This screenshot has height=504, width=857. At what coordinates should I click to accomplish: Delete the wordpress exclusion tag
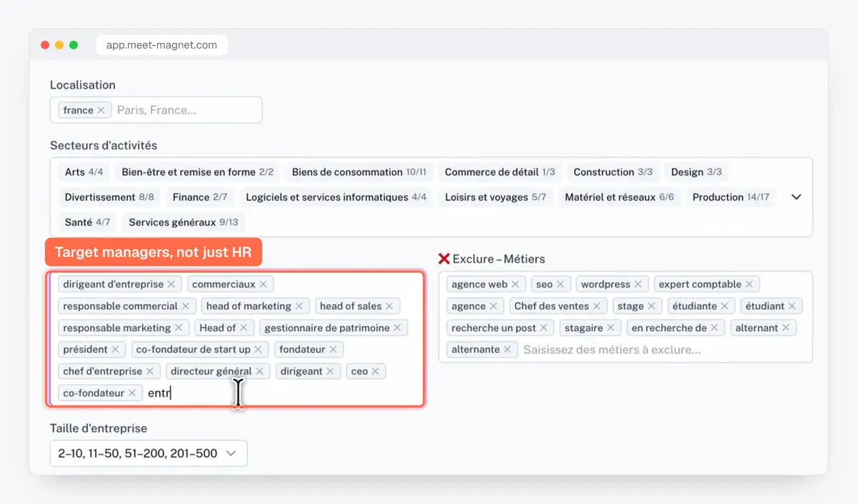pyautogui.click(x=638, y=284)
